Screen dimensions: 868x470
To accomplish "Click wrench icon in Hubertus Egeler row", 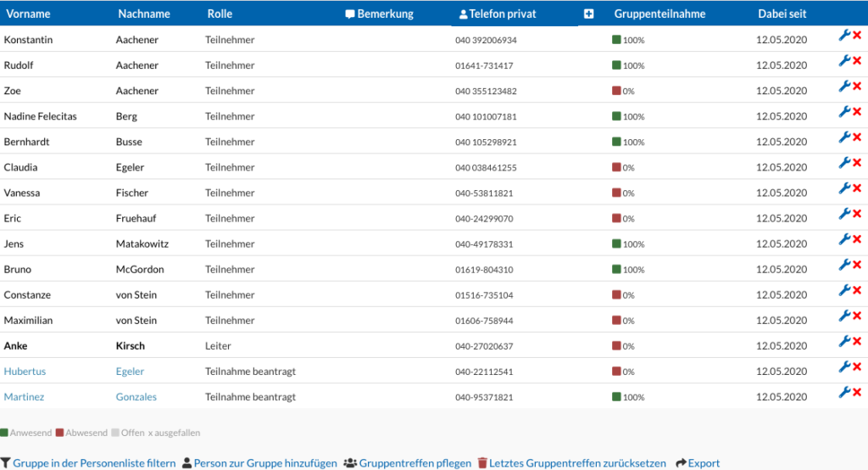I will (x=844, y=366).
